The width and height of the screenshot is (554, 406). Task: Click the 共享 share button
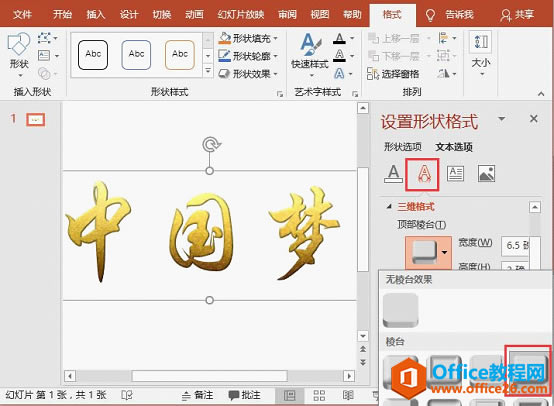click(517, 14)
